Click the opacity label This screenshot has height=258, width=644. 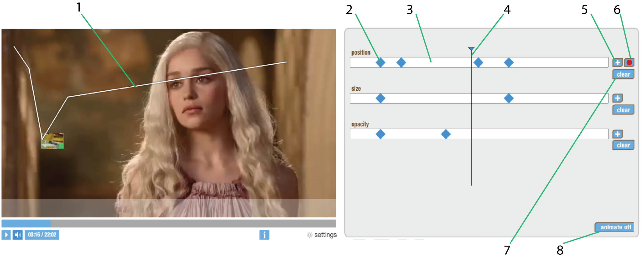(360, 124)
